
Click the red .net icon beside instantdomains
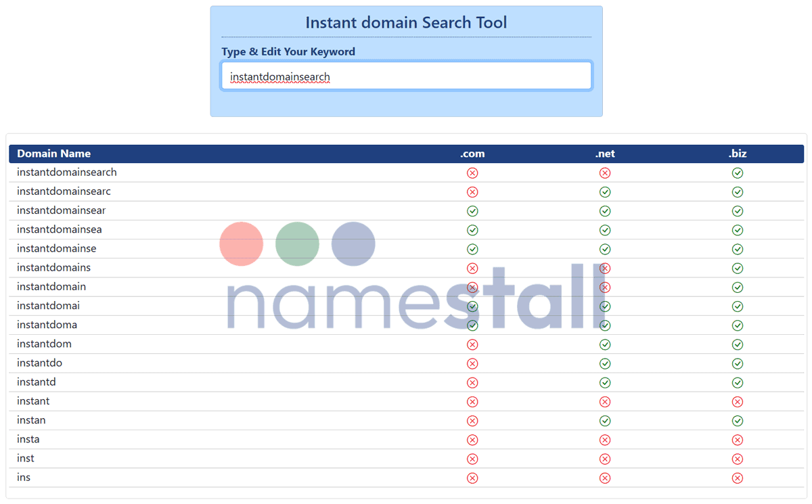[605, 268]
